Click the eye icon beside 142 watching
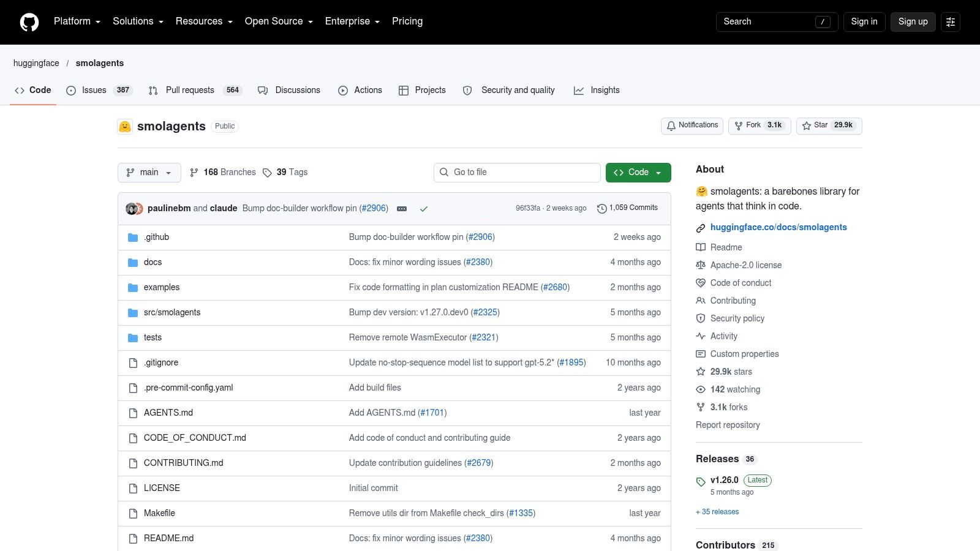The image size is (980, 551). coord(701,389)
